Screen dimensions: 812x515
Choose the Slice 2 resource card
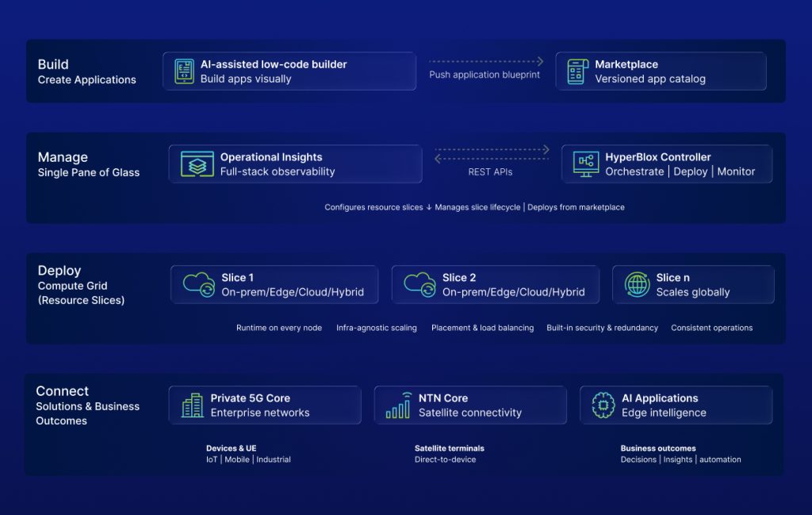pos(496,284)
